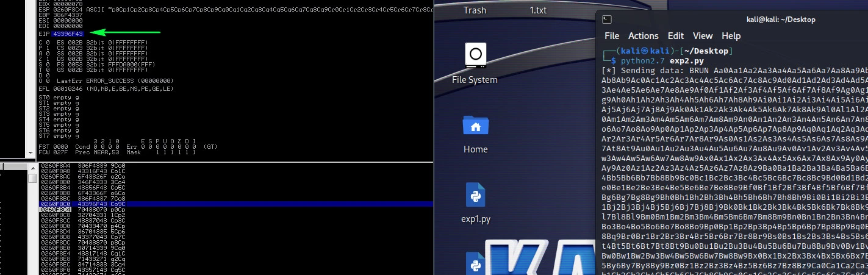This screenshot has height=275, width=868.
Task: Click the terminal icon in the title bar
Action: coord(606,20)
